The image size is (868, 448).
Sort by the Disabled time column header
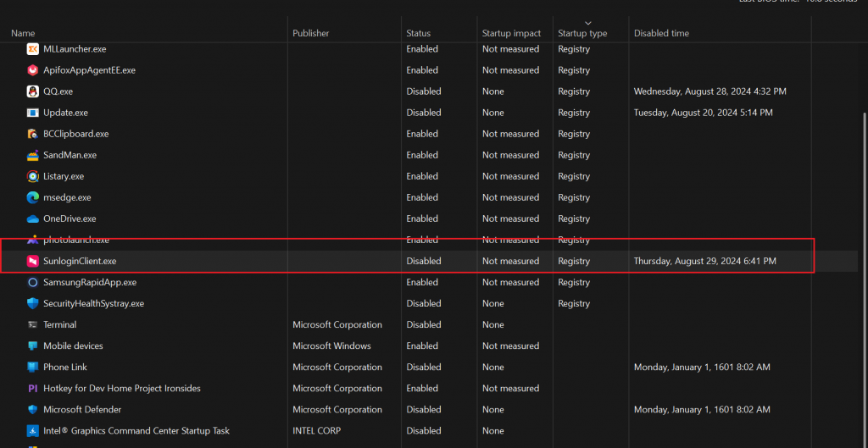point(661,33)
